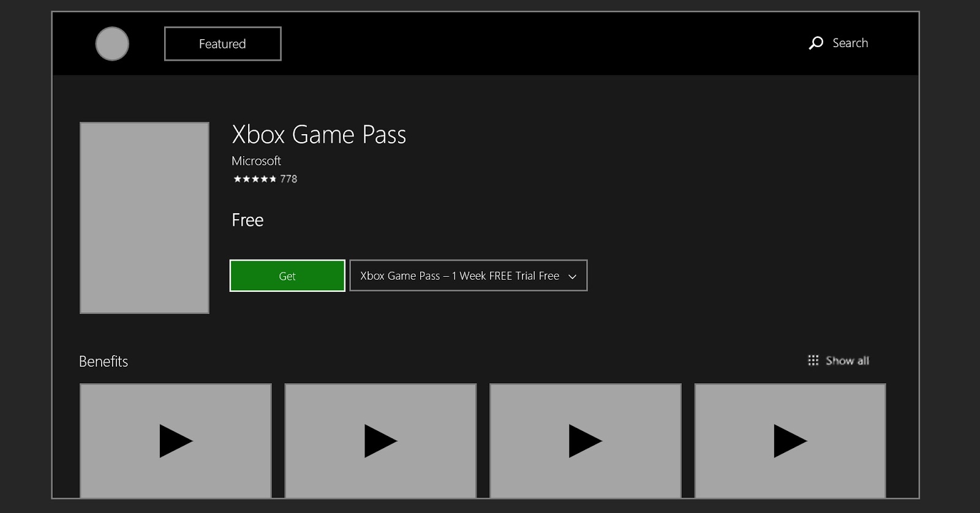Click the Benefits section heading
980x513 pixels.
pos(104,361)
